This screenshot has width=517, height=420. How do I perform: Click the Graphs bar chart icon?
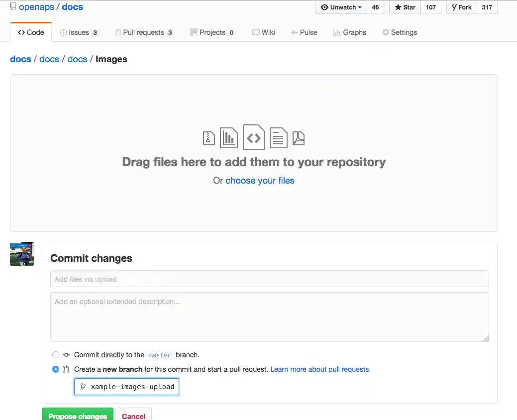coord(336,32)
